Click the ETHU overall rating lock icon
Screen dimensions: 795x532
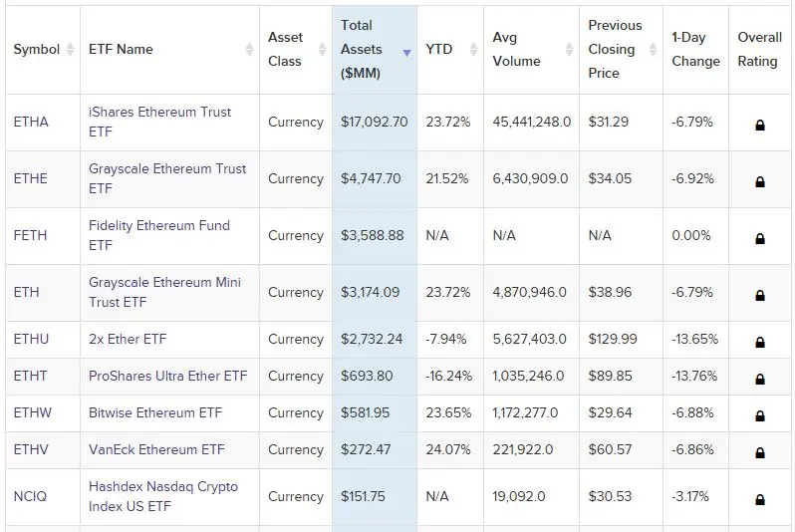point(760,343)
